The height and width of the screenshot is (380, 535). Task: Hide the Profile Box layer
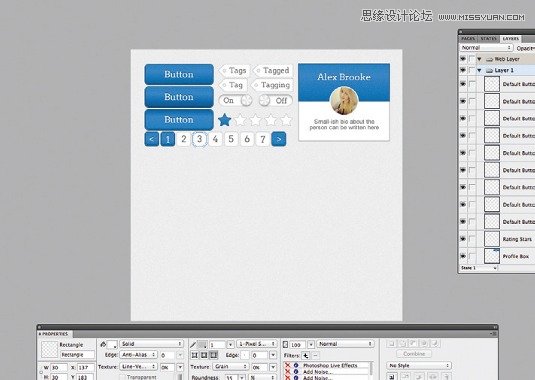coord(463,256)
